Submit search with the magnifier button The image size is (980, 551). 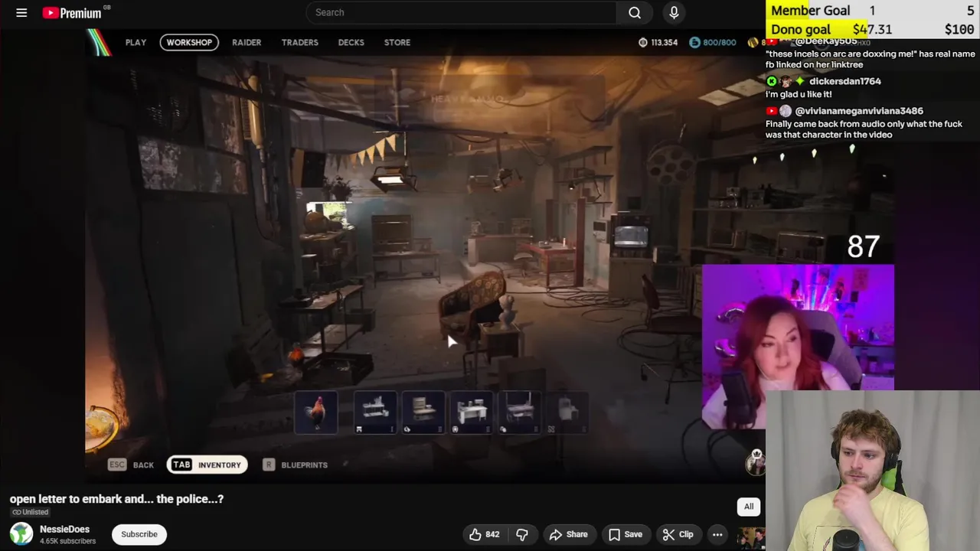point(635,12)
